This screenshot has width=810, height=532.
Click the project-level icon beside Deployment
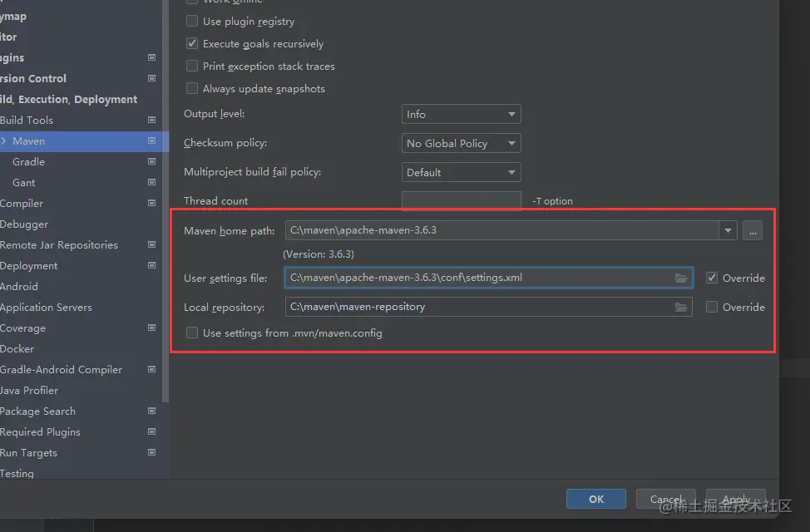pyautogui.click(x=152, y=265)
